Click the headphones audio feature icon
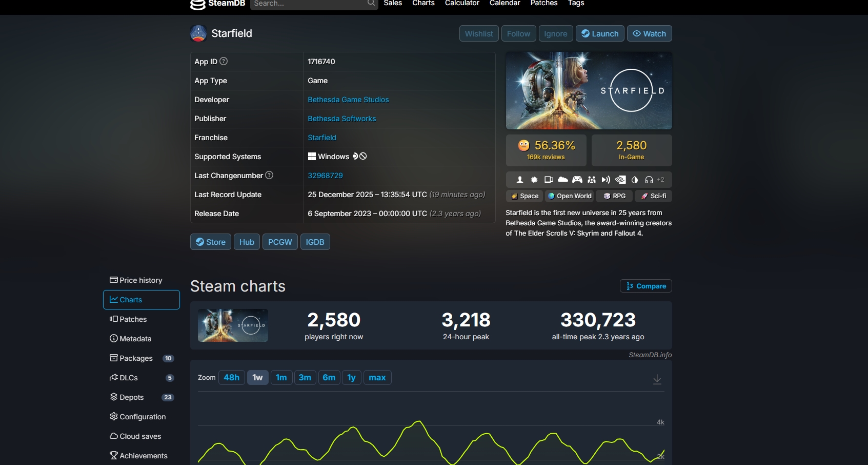The height and width of the screenshot is (465, 868). point(649,180)
